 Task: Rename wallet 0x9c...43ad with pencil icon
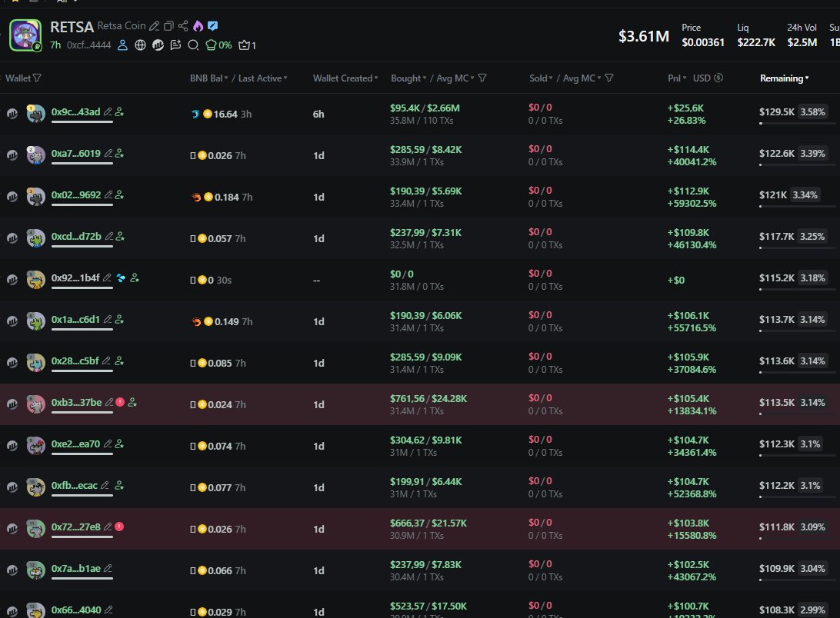click(x=108, y=111)
